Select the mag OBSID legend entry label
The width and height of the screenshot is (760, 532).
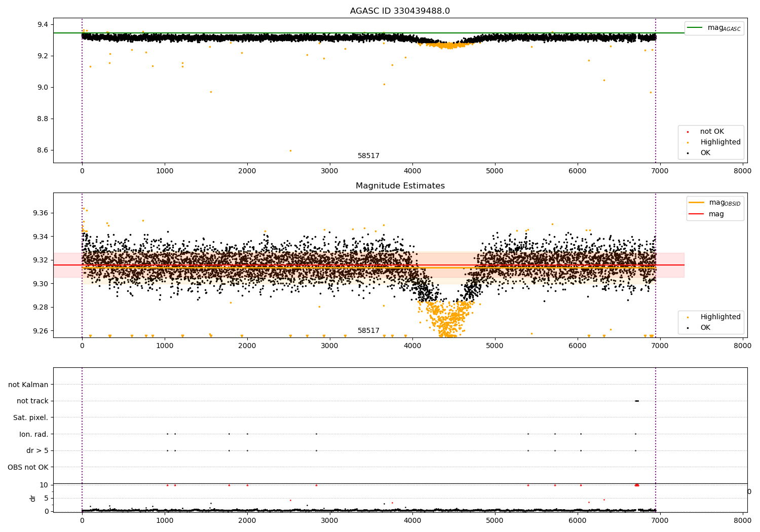pyautogui.click(x=725, y=203)
